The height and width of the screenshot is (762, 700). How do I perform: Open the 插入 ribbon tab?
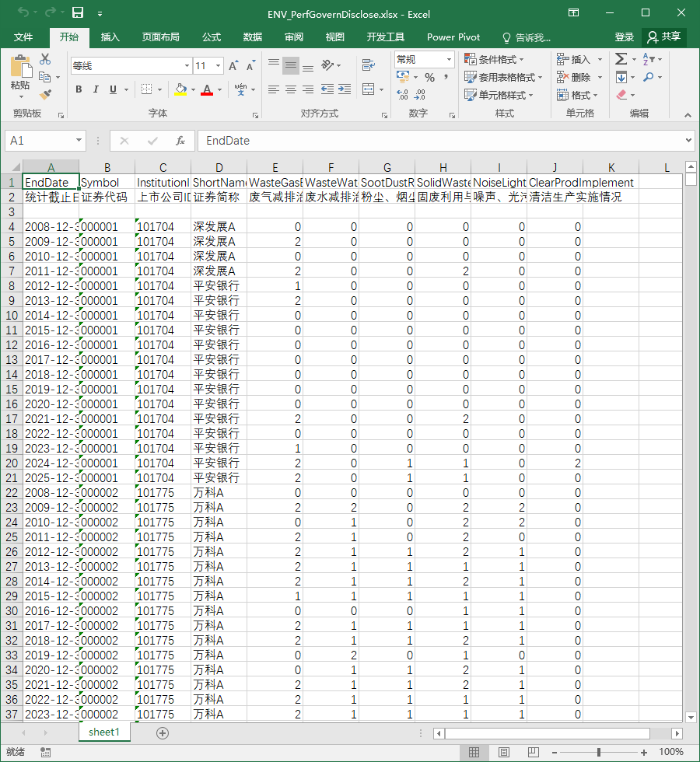(110, 37)
